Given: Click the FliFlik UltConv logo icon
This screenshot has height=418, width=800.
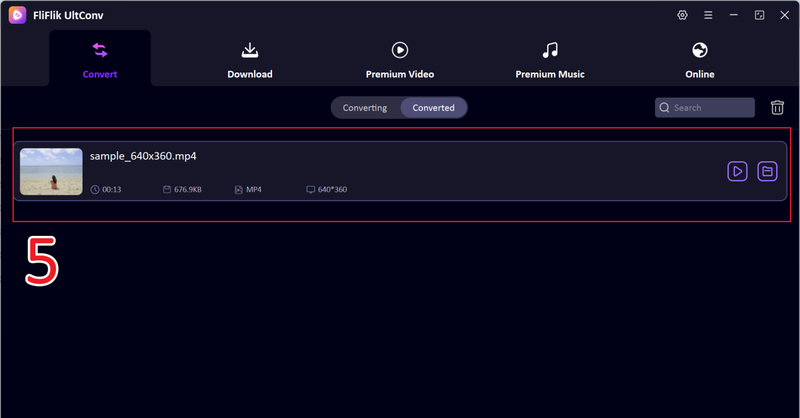Looking at the screenshot, I should pos(17,15).
